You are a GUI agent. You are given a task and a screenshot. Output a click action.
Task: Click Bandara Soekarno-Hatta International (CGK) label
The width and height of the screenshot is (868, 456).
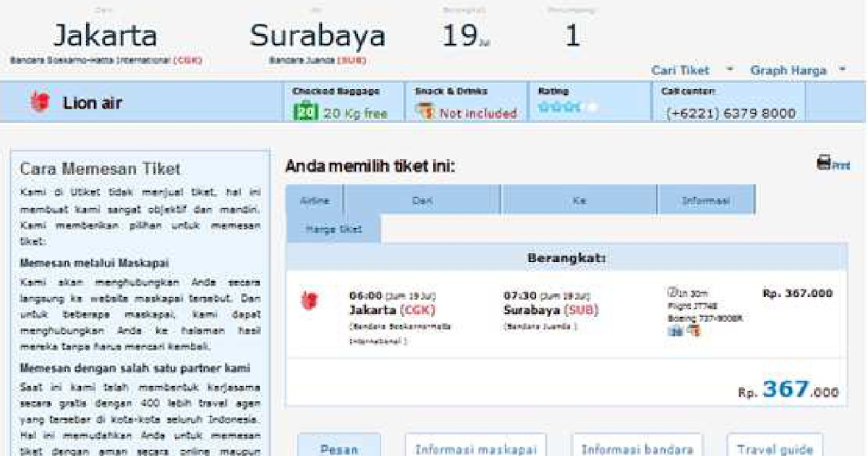tap(106, 60)
